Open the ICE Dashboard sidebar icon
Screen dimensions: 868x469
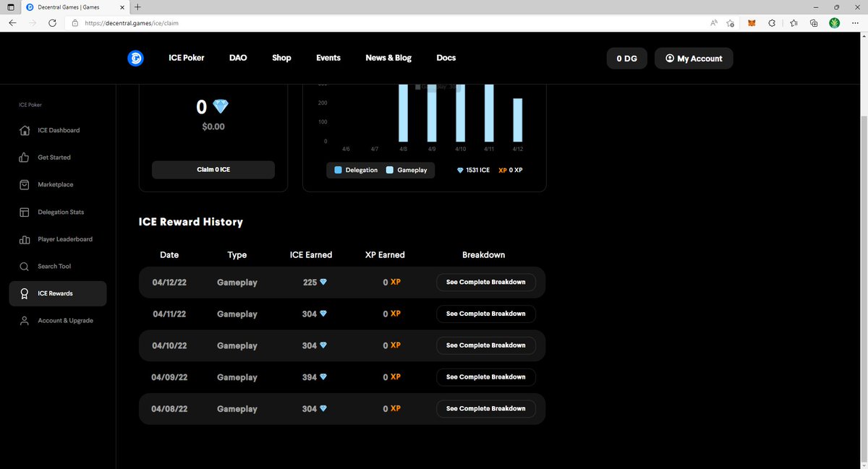(24, 130)
